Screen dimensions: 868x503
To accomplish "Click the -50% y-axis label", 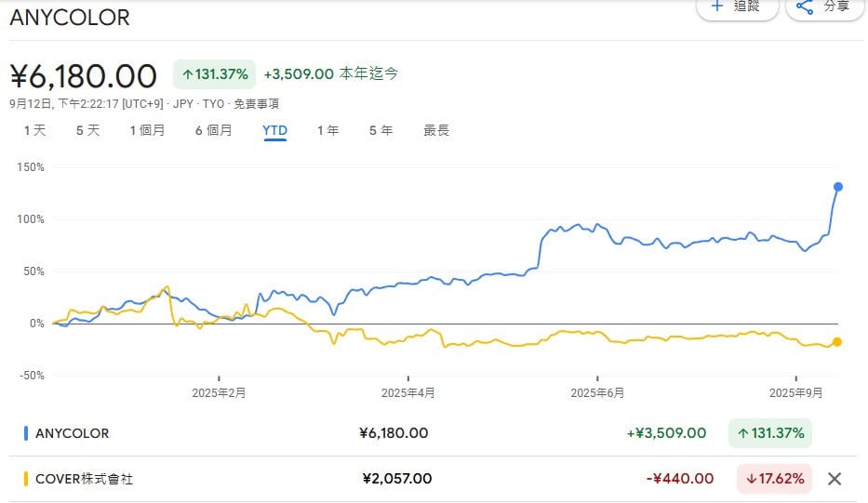I will pos(32,376).
